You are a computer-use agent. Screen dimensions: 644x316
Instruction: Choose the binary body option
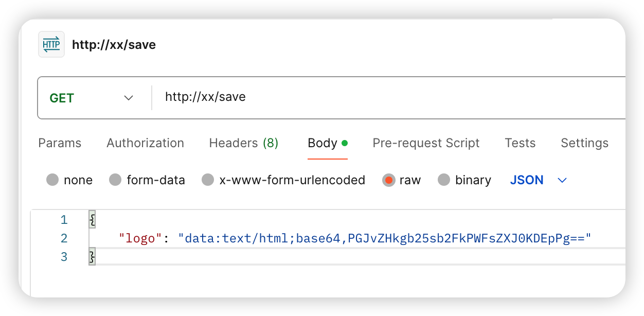pos(444,180)
